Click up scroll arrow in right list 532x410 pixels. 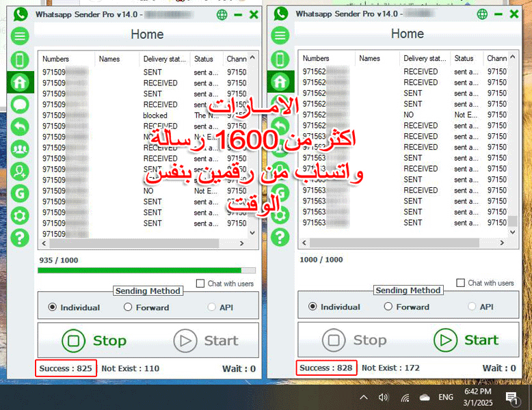click(x=513, y=57)
